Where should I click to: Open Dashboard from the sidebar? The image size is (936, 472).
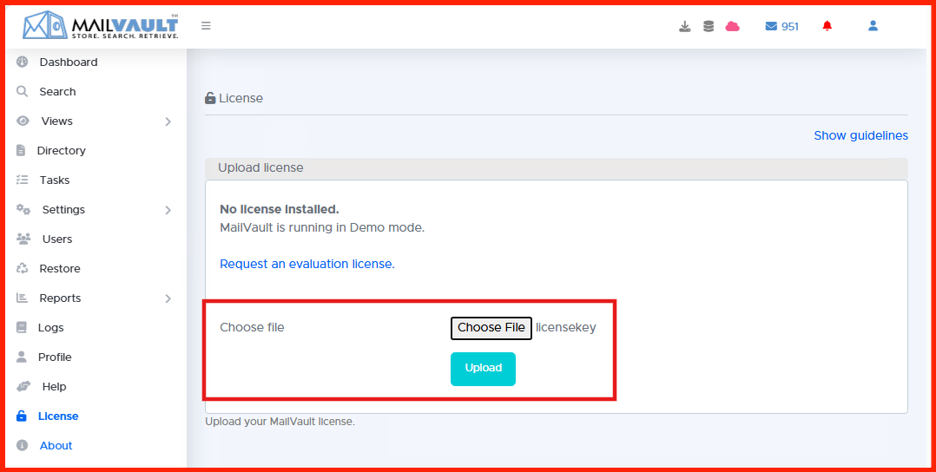point(68,62)
